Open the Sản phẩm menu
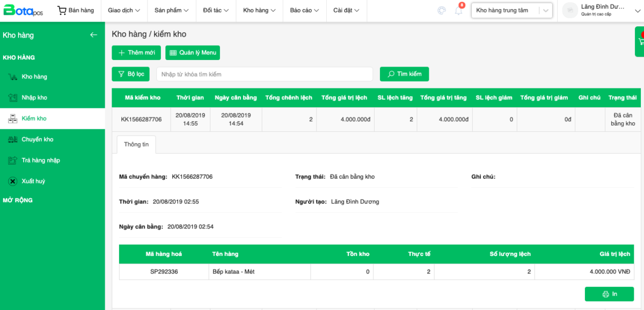 (171, 10)
